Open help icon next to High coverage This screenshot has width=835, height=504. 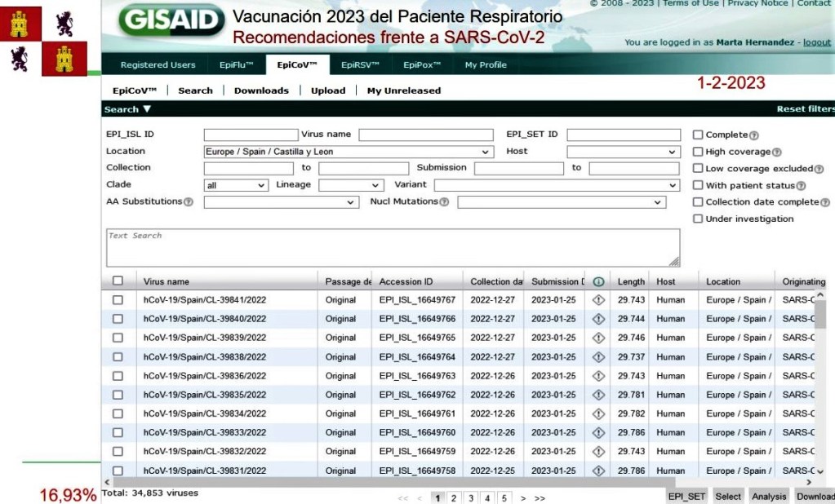point(777,153)
